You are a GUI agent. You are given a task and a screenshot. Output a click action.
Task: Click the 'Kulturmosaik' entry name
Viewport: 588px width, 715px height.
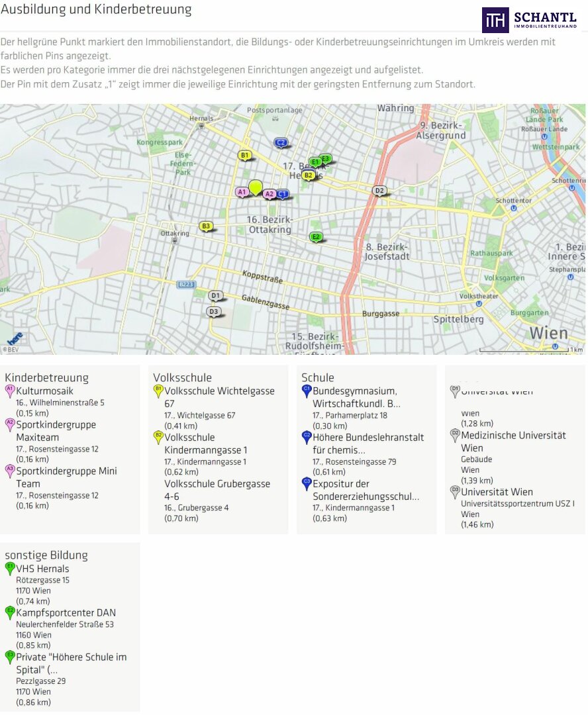tap(45, 391)
